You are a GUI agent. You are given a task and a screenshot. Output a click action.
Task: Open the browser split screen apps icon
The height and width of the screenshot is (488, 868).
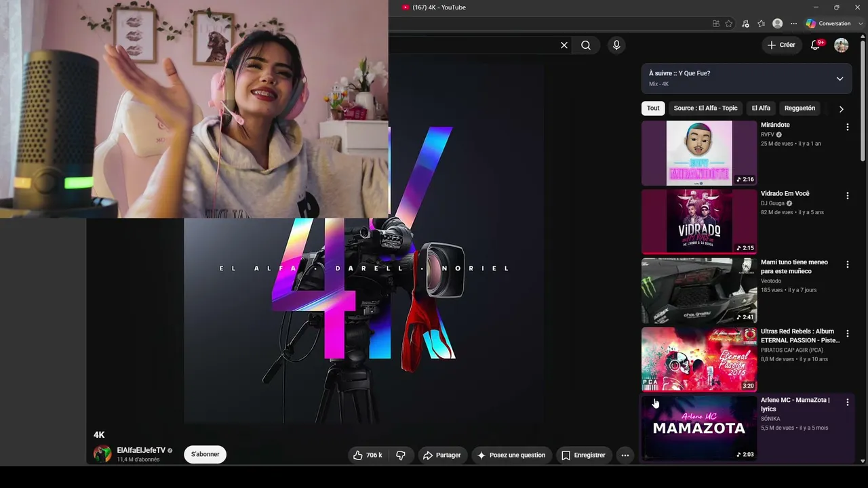coord(716,24)
